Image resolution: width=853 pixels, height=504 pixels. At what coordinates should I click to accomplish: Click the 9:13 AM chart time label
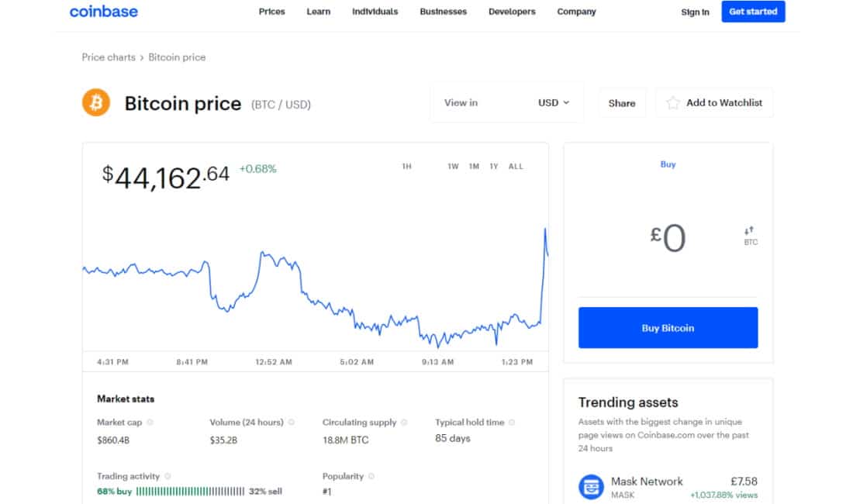[x=438, y=362]
